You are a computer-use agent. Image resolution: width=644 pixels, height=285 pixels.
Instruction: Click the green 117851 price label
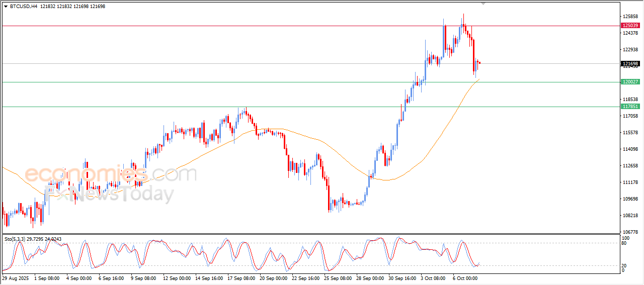coord(630,107)
